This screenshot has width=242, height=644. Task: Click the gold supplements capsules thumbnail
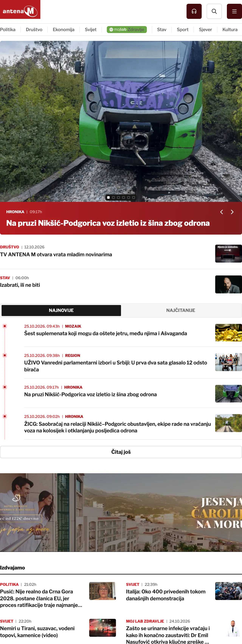coord(228,333)
